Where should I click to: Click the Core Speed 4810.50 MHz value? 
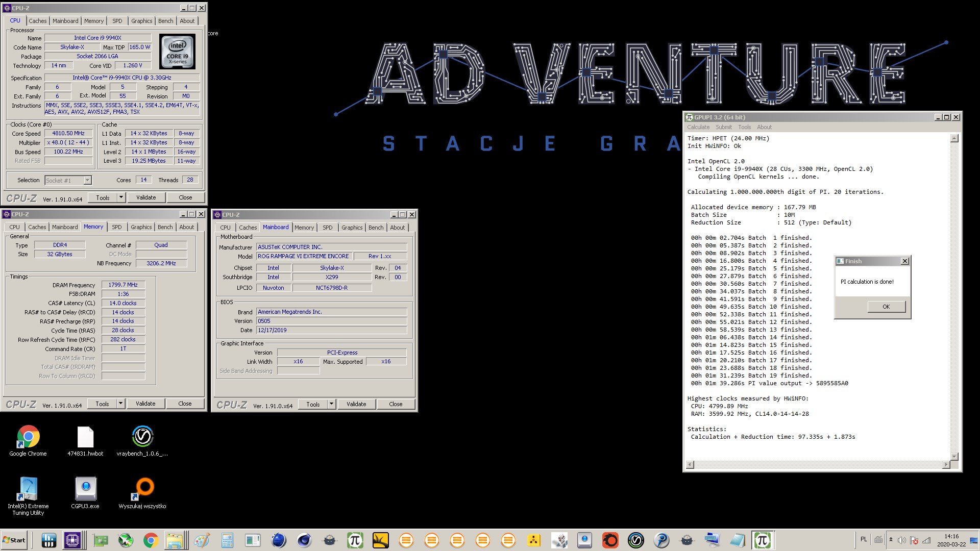click(68, 133)
